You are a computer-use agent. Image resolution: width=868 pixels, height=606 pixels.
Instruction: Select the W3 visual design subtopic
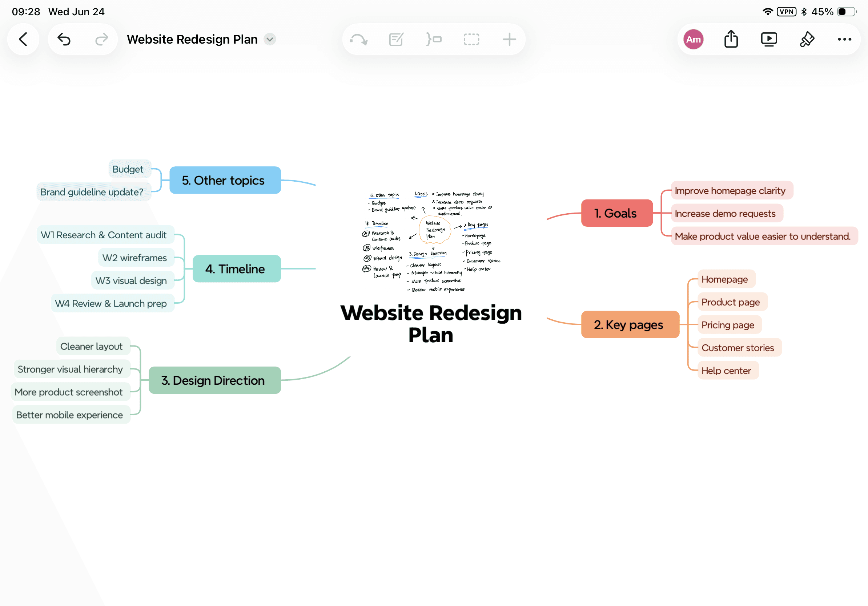point(133,280)
